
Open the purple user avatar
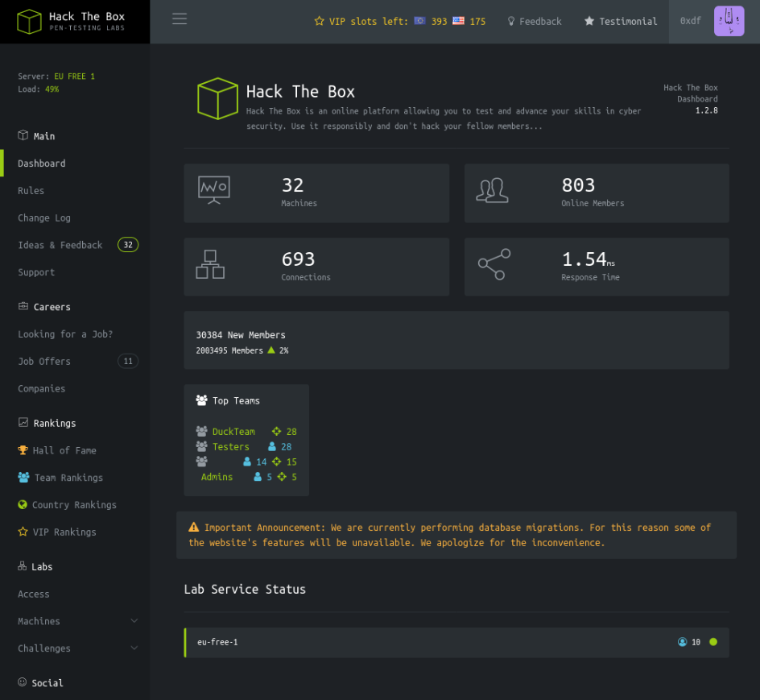[x=729, y=21]
